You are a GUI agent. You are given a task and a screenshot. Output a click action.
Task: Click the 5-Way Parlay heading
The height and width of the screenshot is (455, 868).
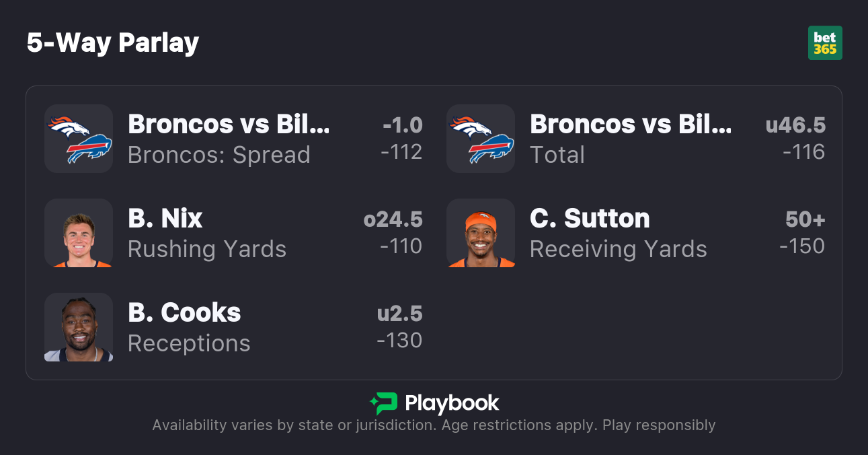(x=113, y=43)
